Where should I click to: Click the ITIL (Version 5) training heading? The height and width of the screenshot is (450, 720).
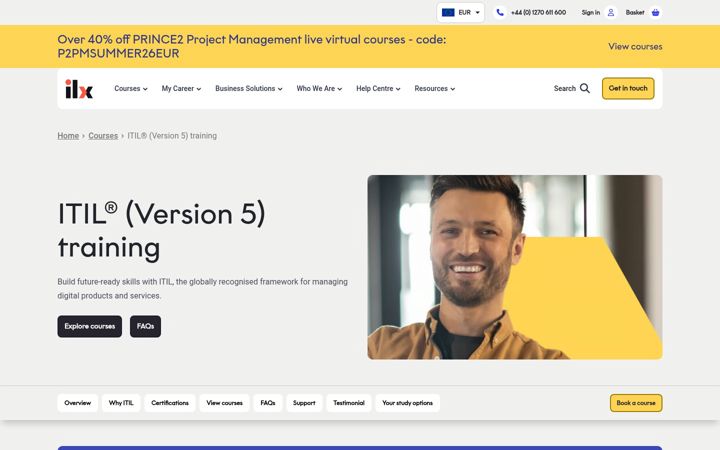pyautogui.click(x=162, y=231)
